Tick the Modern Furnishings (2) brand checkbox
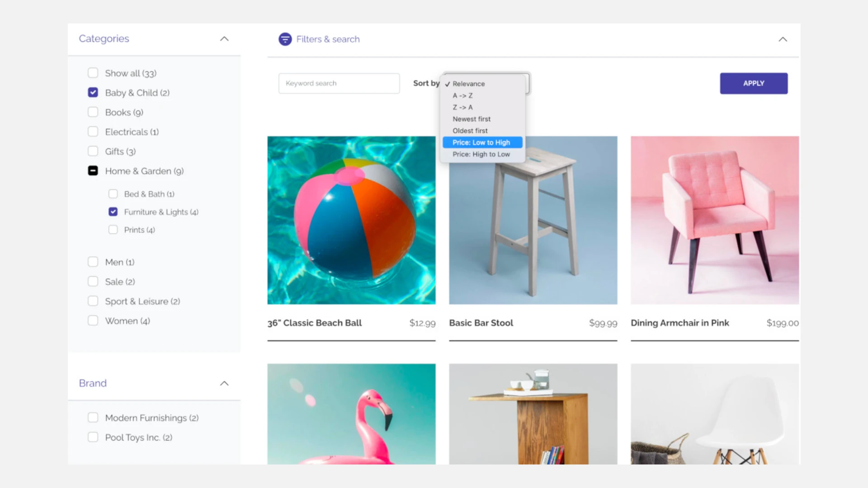 click(x=93, y=418)
